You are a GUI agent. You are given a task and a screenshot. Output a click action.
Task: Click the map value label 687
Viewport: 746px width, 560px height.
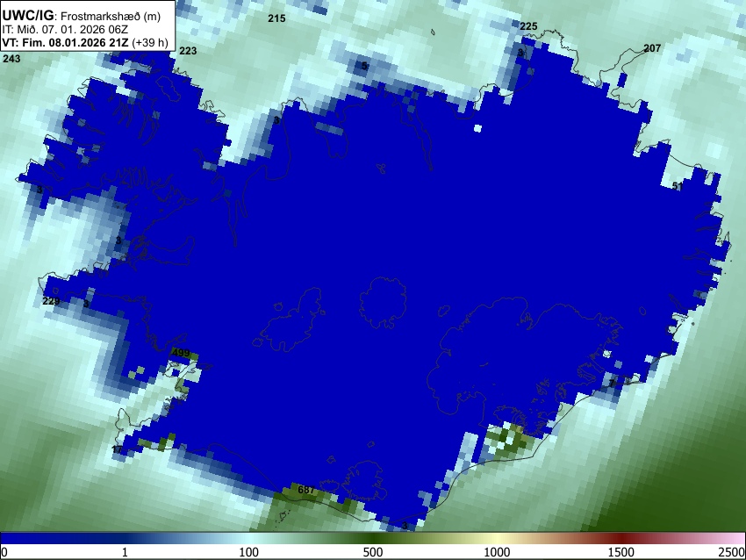point(306,490)
